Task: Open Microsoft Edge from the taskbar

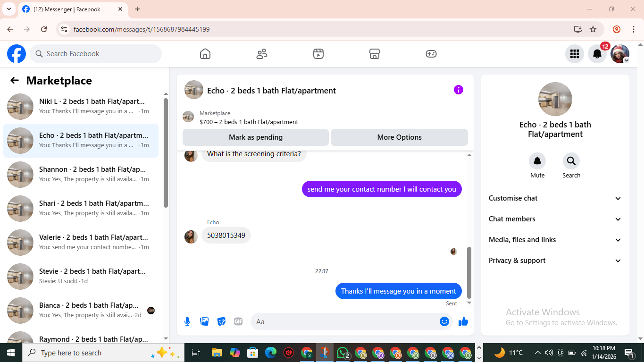Action: tap(270, 353)
